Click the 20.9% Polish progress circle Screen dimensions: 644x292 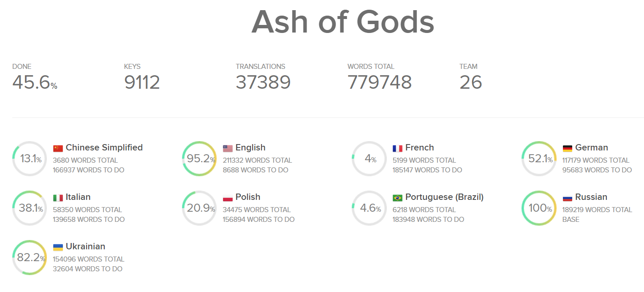tap(199, 208)
